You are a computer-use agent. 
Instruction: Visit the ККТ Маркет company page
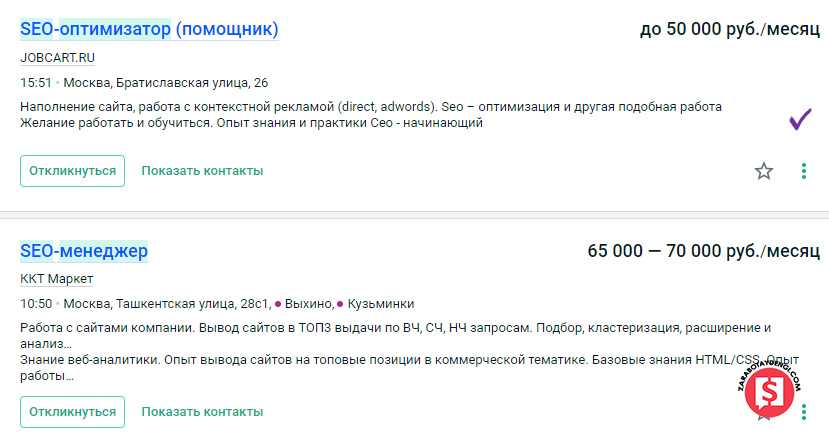(x=56, y=278)
